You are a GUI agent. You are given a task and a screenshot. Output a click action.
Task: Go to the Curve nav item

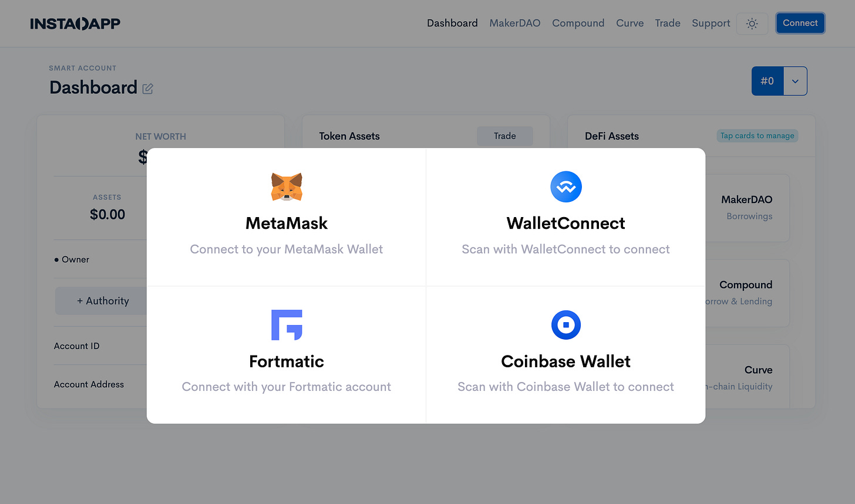[x=630, y=23]
